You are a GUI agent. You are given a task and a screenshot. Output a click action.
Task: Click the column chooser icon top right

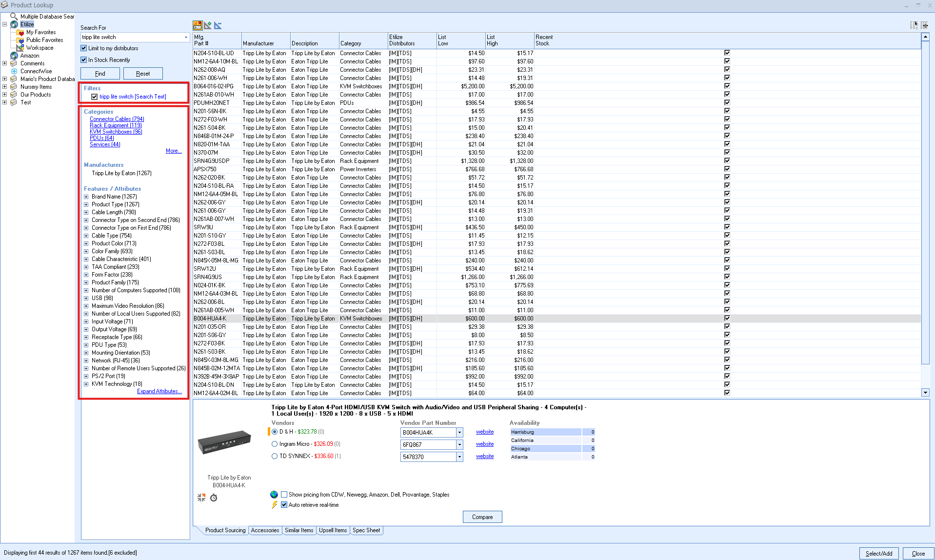pos(915,25)
